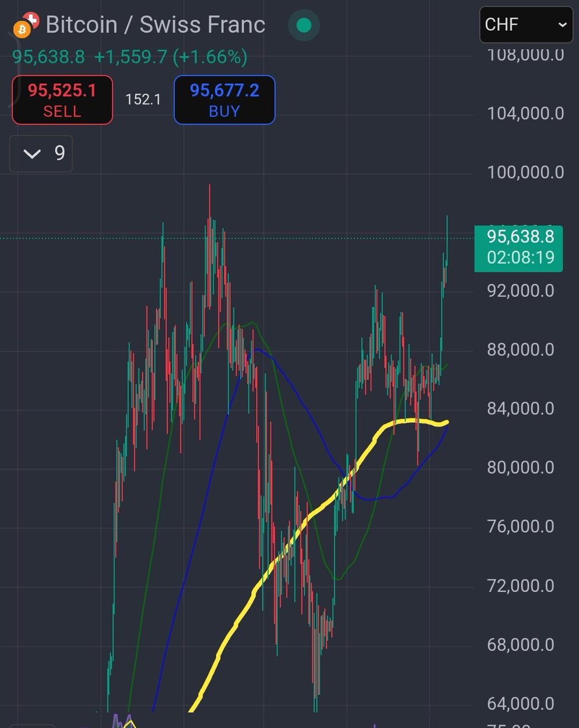Click the 80,000.0 price axis label

click(x=521, y=468)
